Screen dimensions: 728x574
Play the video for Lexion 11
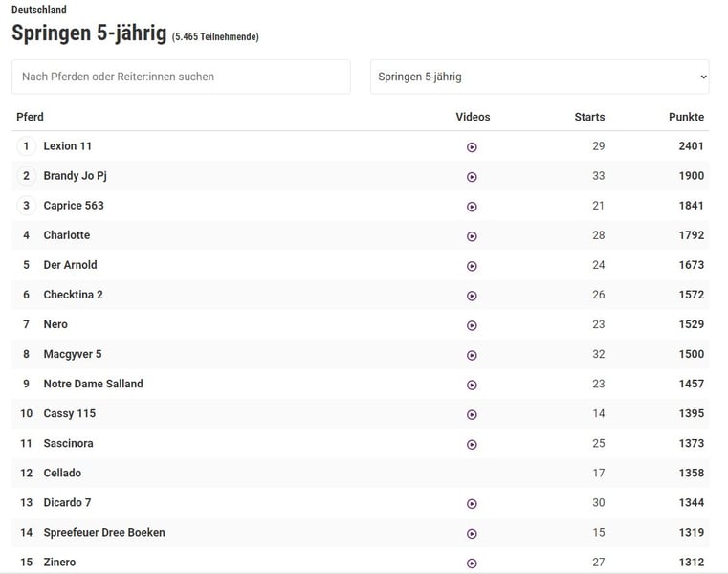[472, 147]
